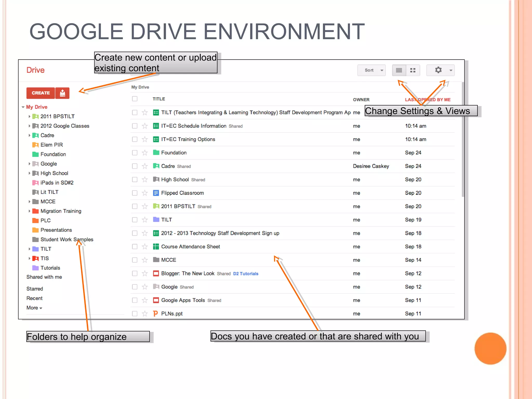
Task: Check the box for Cadre row
Action: coord(135,166)
